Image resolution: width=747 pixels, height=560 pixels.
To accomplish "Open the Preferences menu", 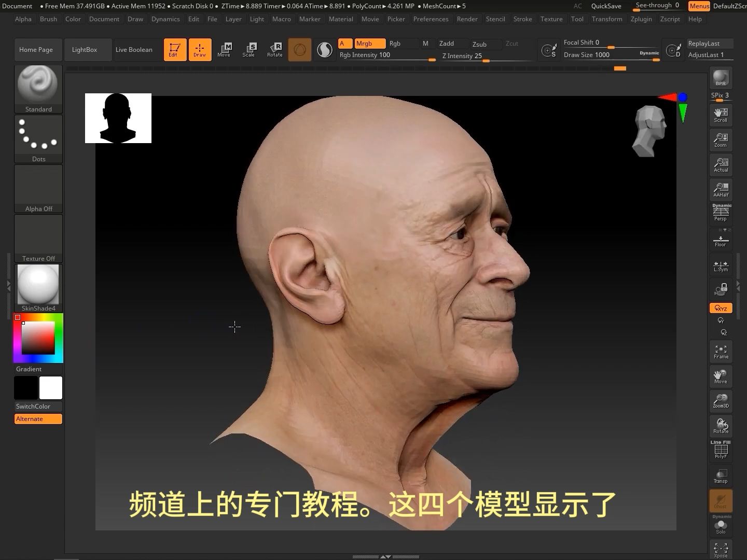I will tap(431, 19).
